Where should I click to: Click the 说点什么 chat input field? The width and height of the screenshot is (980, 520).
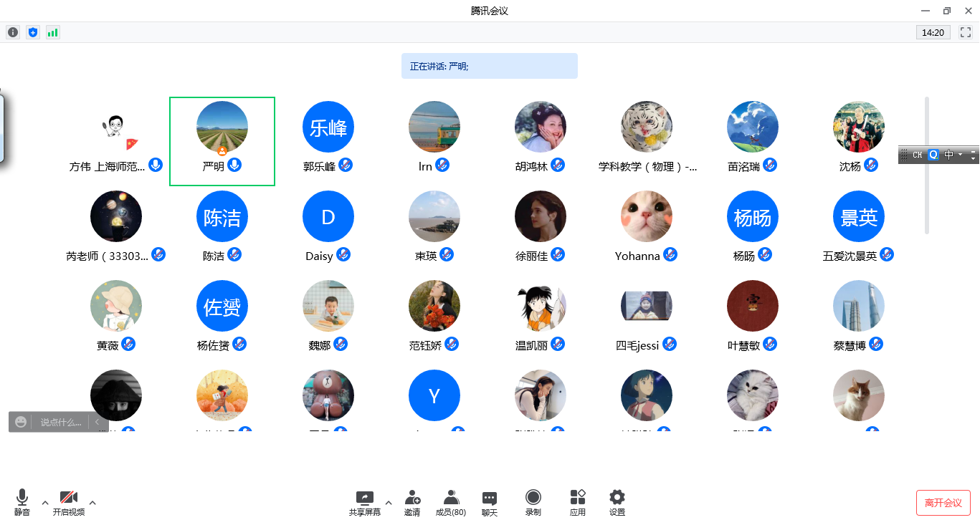tap(60, 423)
